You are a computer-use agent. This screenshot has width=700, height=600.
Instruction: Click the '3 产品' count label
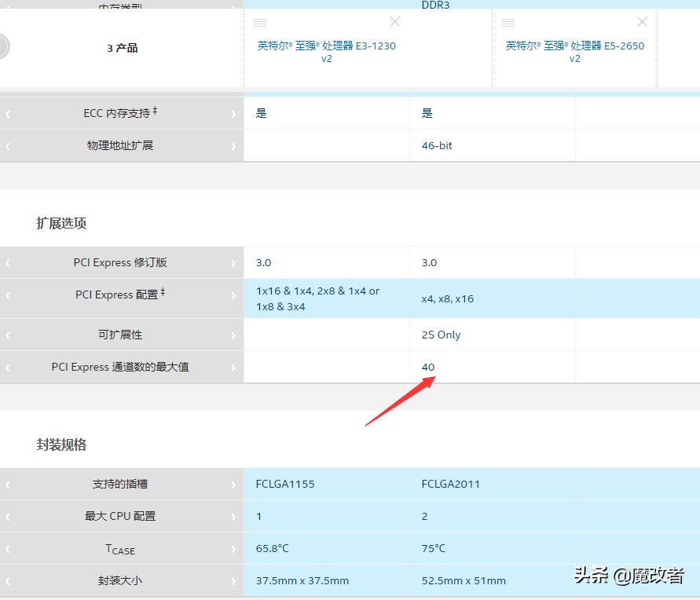(x=122, y=48)
